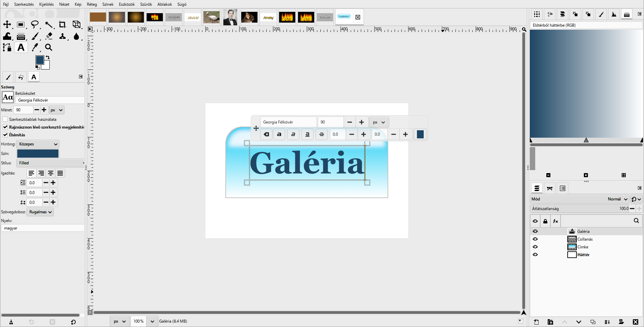This screenshot has height=327, width=644.
Task: Hide the Galéria layer
Action: [535, 231]
